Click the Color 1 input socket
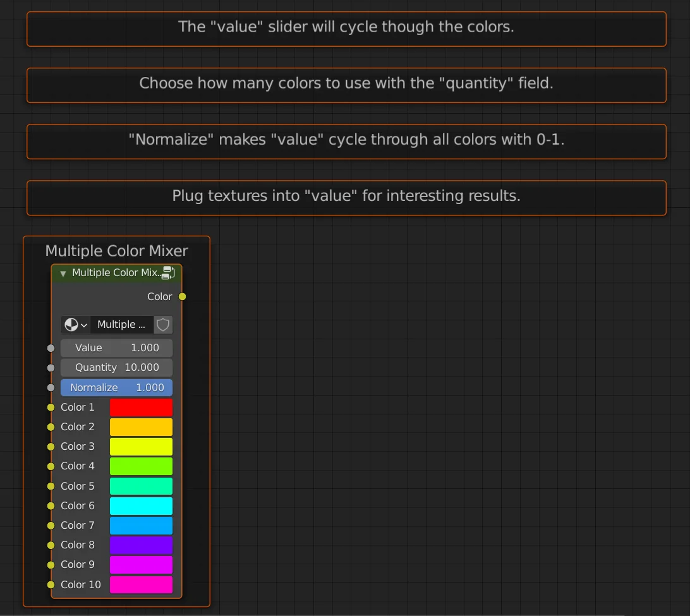The height and width of the screenshot is (616, 690). (50, 408)
